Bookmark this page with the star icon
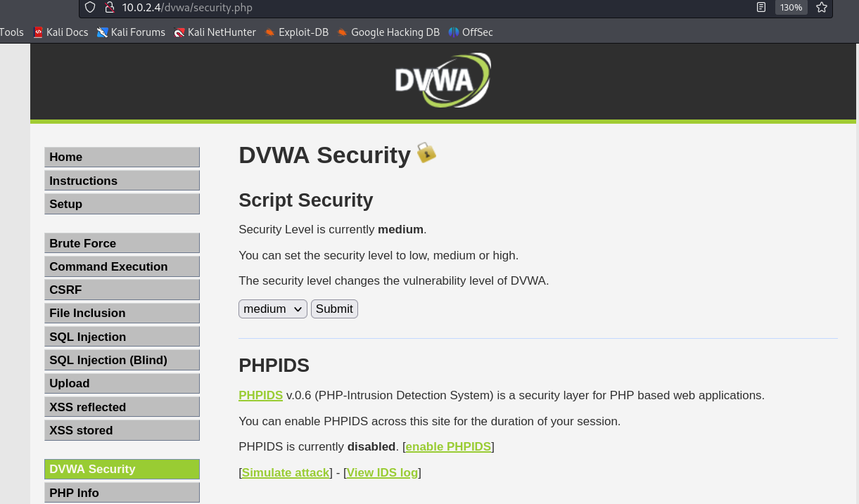859x504 pixels. [822, 8]
